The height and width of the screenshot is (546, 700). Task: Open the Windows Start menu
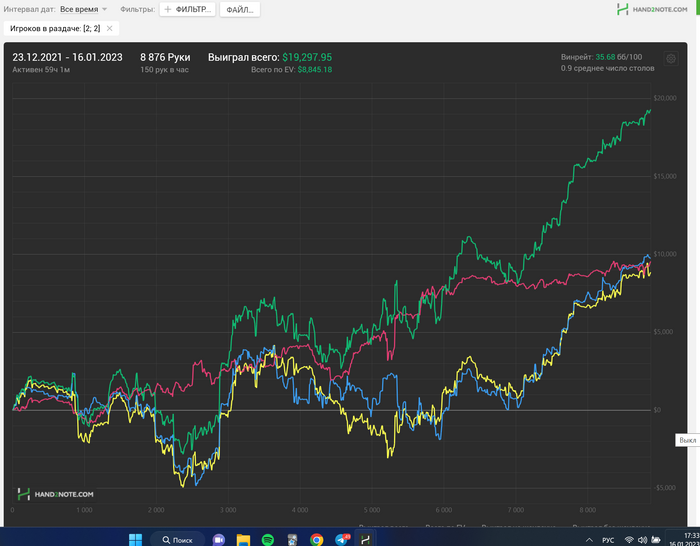[135, 539]
